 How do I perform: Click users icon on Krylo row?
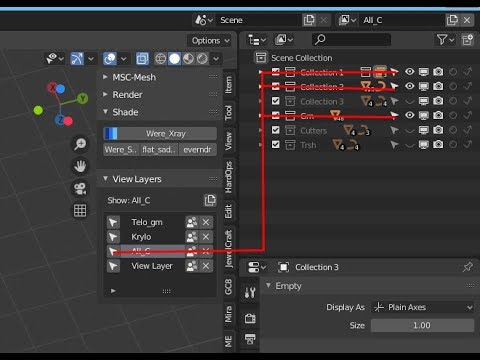tap(192, 237)
